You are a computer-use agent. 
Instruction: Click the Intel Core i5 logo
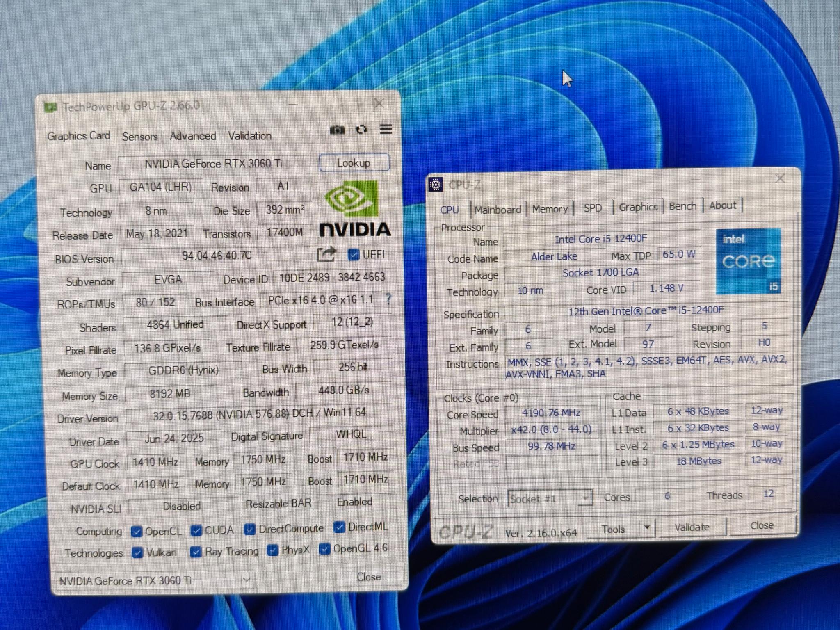(x=748, y=261)
